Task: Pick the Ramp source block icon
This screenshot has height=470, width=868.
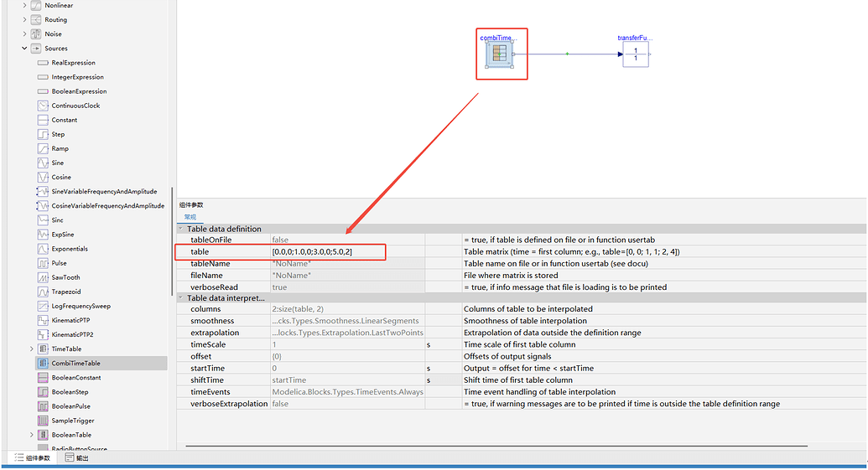Action: 43,149
